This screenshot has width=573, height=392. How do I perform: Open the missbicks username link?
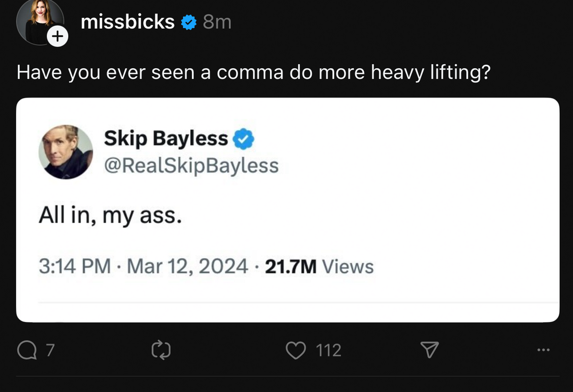pyautogui.click(x=128, y=22)
